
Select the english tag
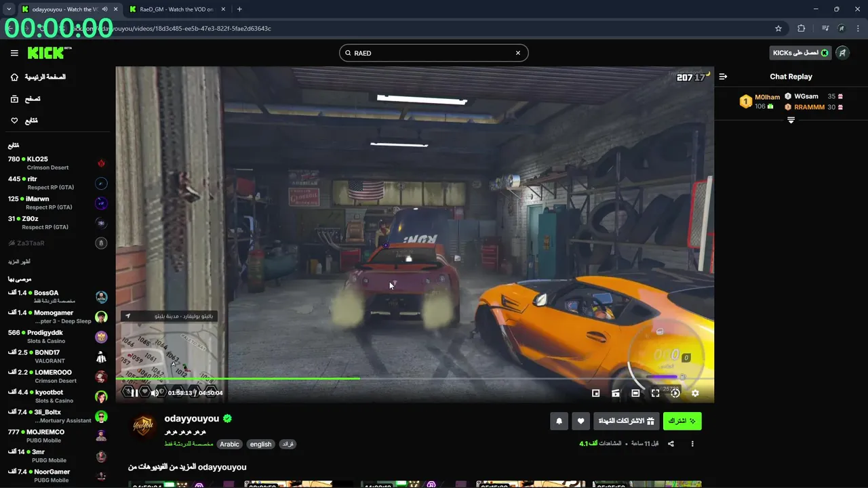(260, 445)
